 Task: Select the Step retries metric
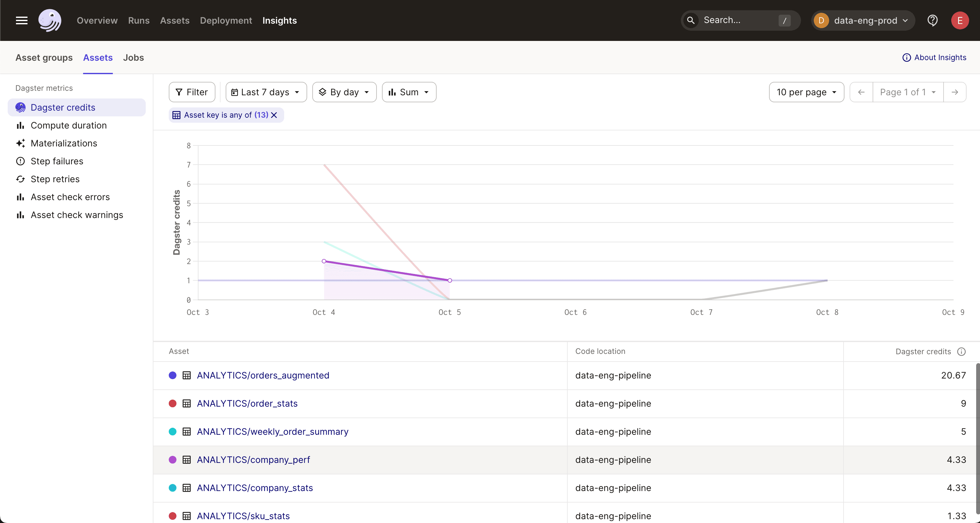pyautogui.click(x=55, y=179)
